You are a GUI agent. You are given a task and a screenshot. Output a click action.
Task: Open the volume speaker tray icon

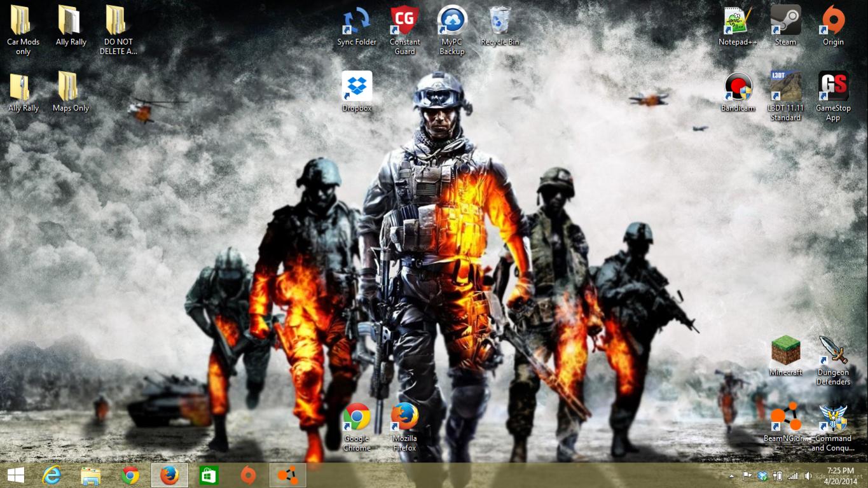pos(808,476)
